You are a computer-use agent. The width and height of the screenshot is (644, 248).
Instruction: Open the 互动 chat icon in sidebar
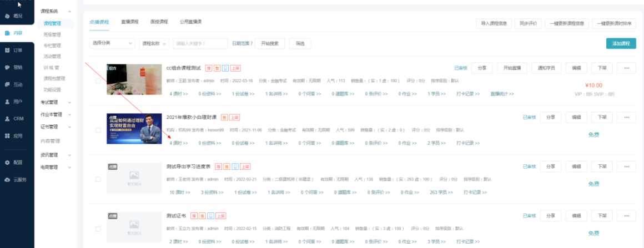(x=7, y=84)
